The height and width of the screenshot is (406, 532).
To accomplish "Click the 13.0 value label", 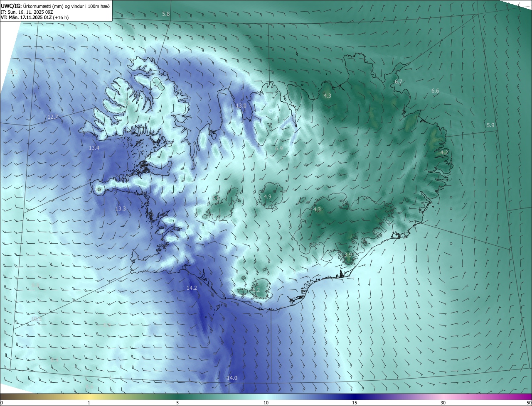I will tap(241, 106).
